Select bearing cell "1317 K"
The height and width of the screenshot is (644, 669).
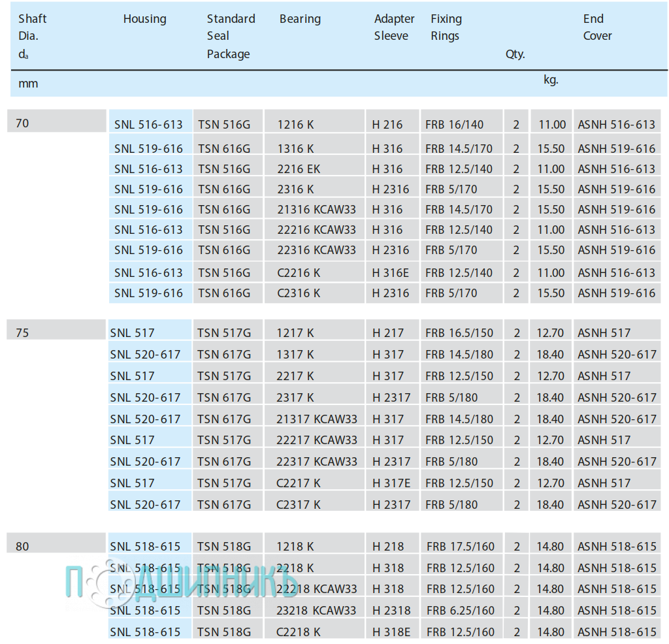pyautogui.click(x=315, y=352)
